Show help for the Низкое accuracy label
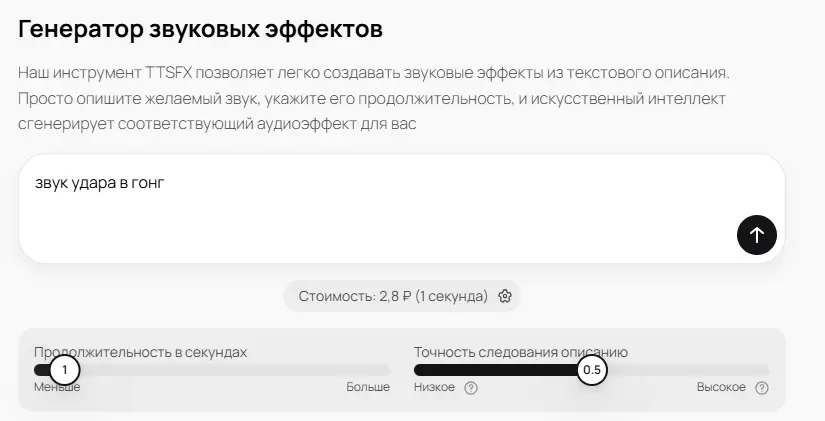Screen dimensions: 825x421 click(471, 388)
